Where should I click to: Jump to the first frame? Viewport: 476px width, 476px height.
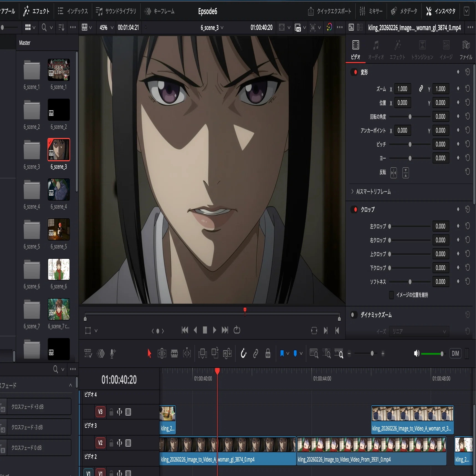[185, 330]
